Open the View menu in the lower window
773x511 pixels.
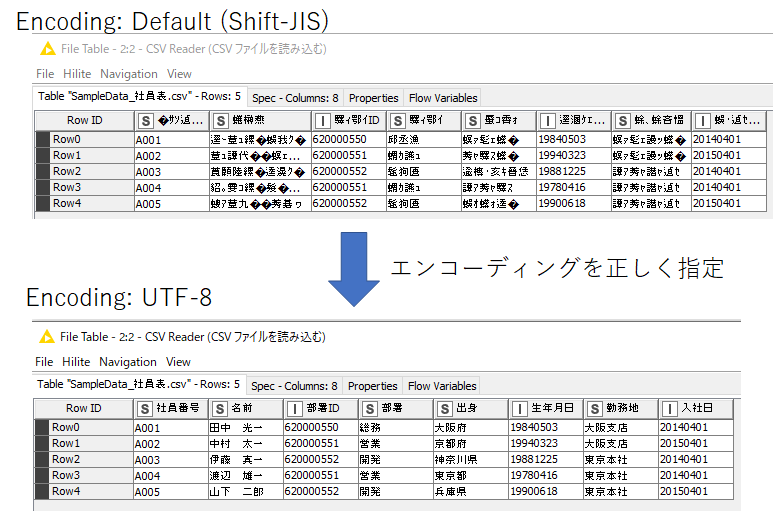[178, 362]
